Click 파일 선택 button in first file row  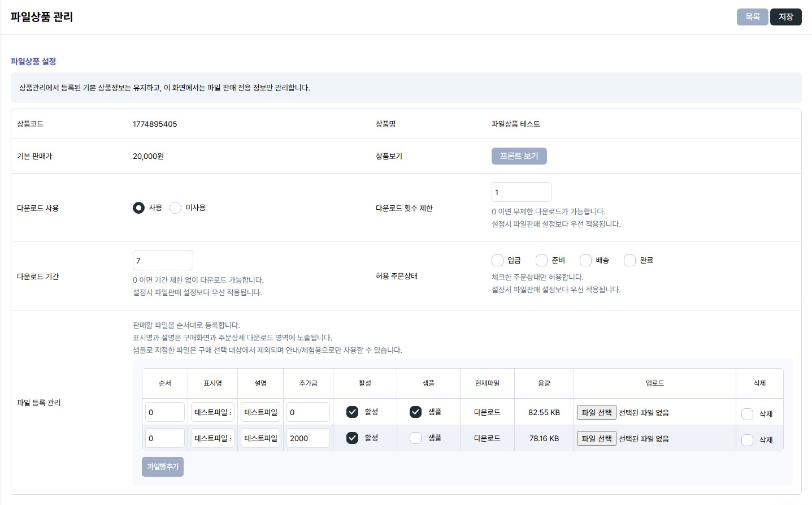596,413
